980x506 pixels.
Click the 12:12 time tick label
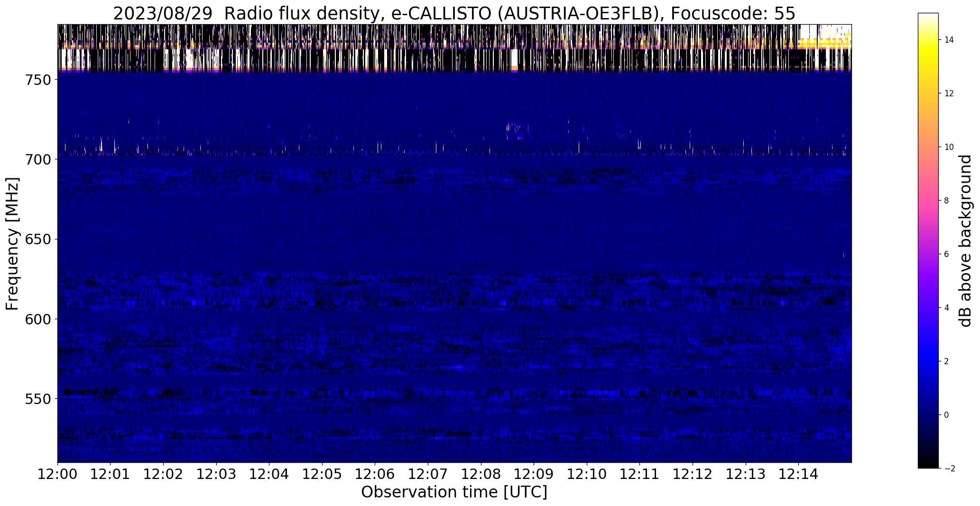(693, 474)
